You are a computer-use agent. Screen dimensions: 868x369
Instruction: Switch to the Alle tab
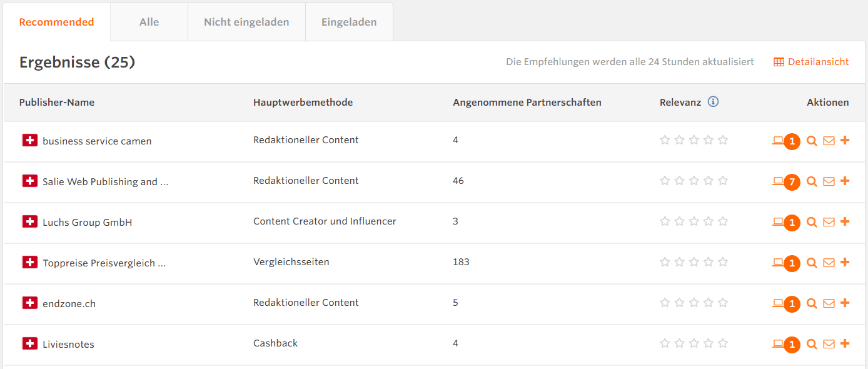coord(149,23)
